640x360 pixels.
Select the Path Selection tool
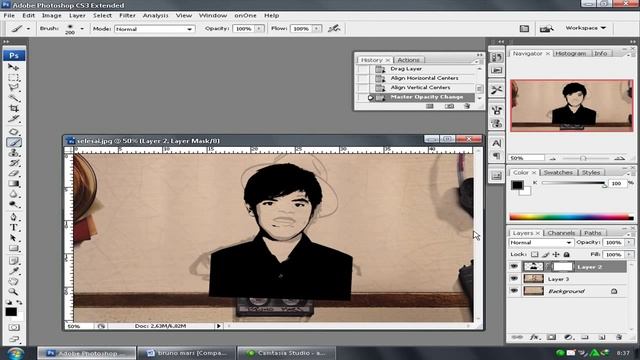tap(13, 238)
